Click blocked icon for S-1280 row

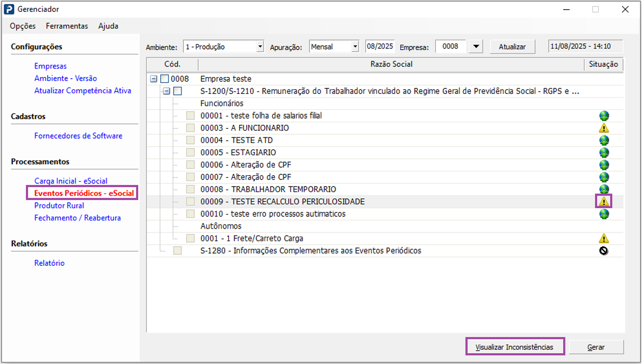(x=604, y=251)
